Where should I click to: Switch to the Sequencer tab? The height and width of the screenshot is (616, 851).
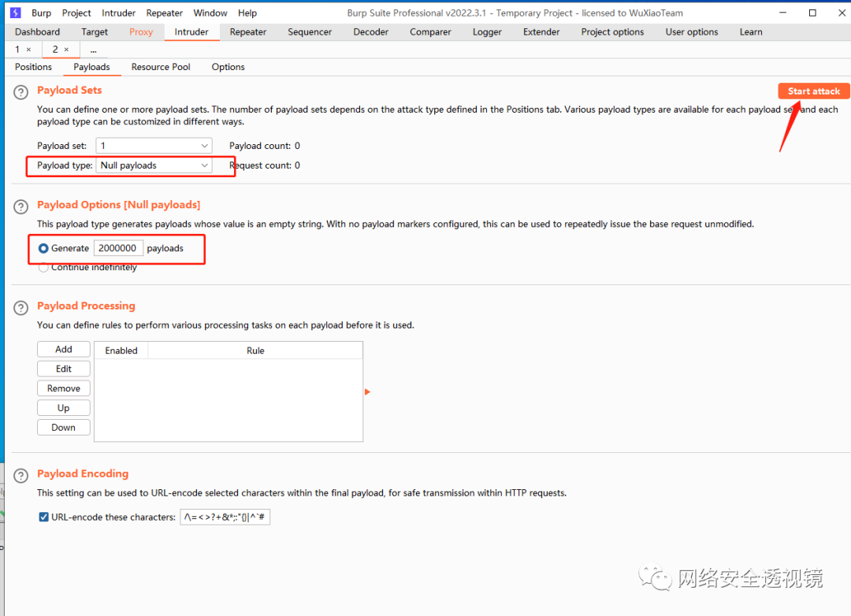click(x=310, y=32)
